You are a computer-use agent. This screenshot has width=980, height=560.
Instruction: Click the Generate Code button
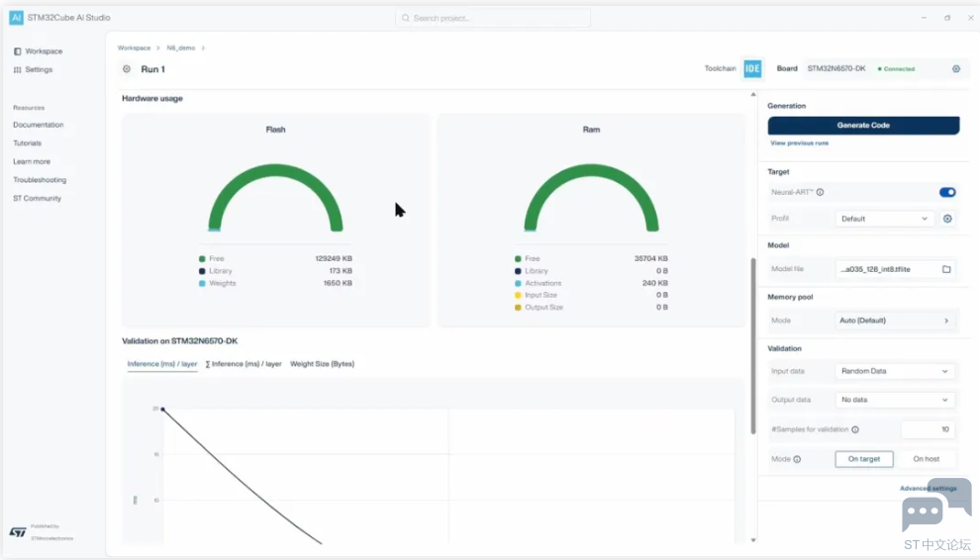[863, 125]
